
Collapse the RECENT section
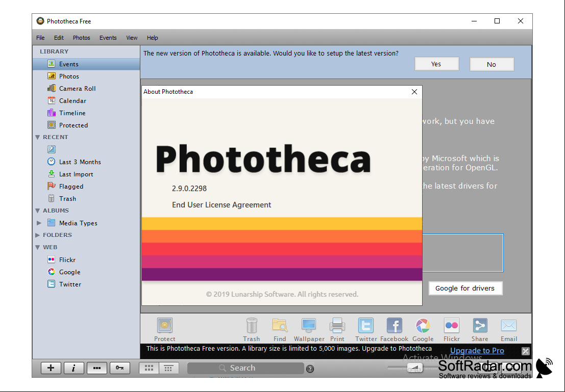37,137
